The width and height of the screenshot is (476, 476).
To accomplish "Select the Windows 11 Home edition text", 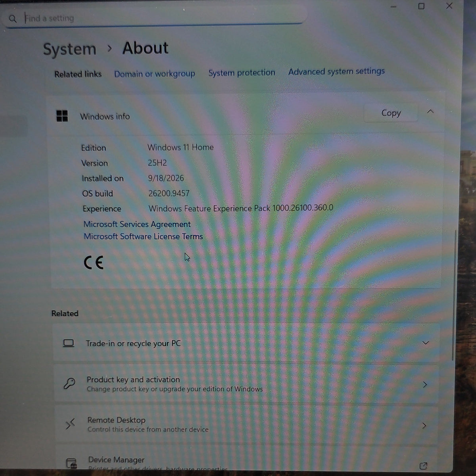I will pyautogui.click(x=180, y=147).
